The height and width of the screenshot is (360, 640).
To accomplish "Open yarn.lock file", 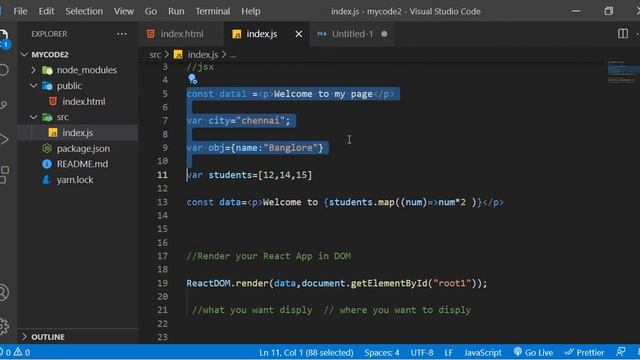I will point(75,180).
